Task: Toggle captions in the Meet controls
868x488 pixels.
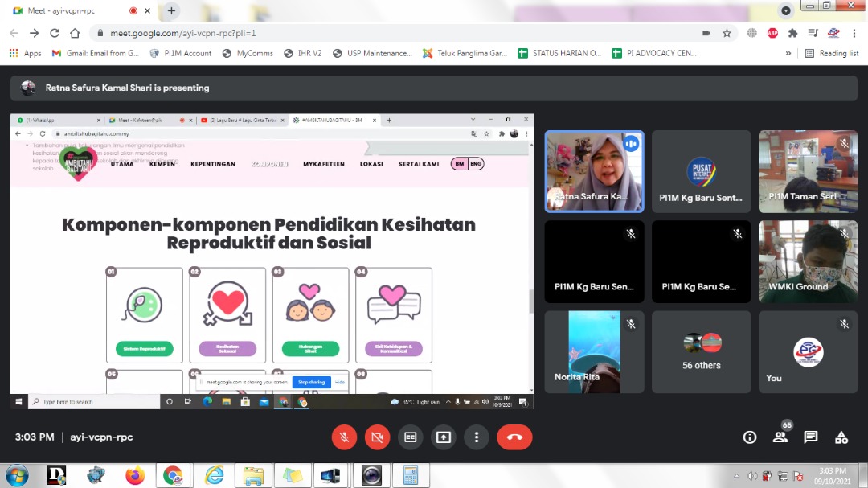Action: point(410,437)
